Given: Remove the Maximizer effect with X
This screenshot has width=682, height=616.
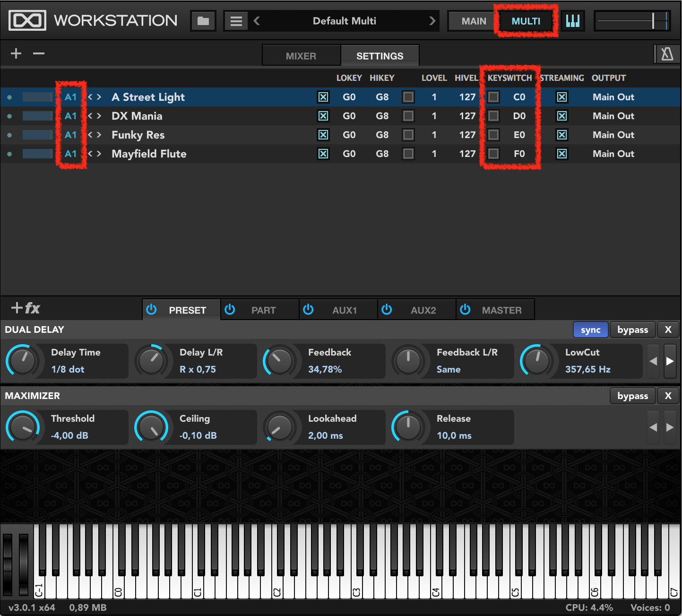Looking at the screenshot, I should tap(668, 396).
